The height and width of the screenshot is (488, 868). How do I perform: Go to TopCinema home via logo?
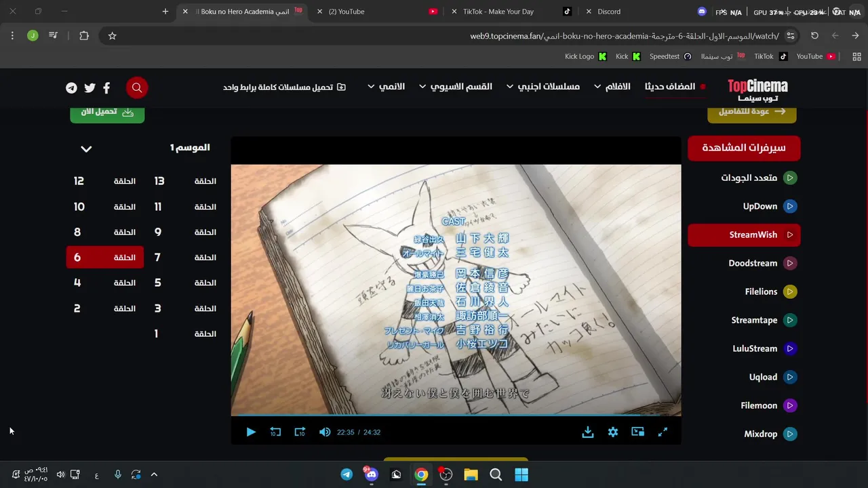click(757, 89)
